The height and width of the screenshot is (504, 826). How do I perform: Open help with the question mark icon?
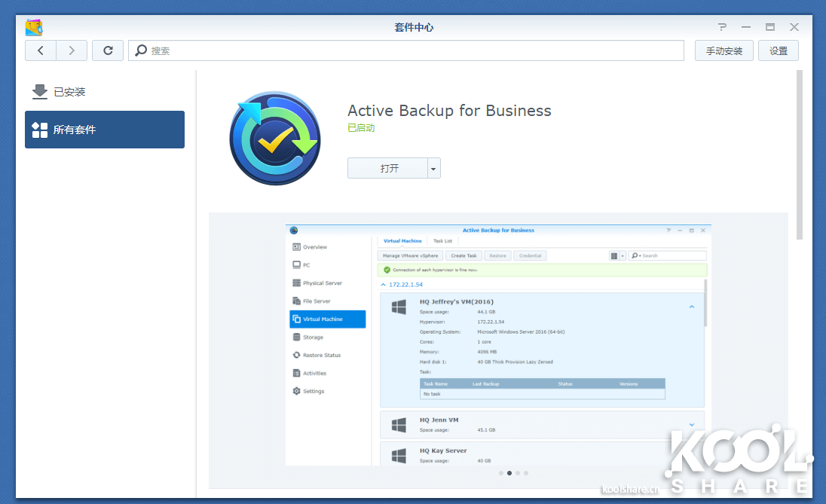tap(722, 27)
